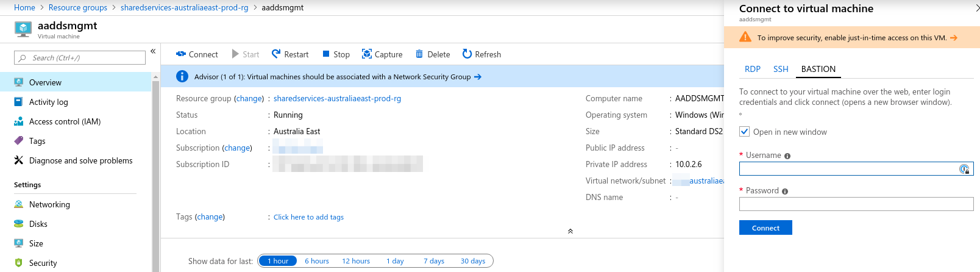Restart the virtual machine
The image size is (980, 272).
(x=290, y=54)
